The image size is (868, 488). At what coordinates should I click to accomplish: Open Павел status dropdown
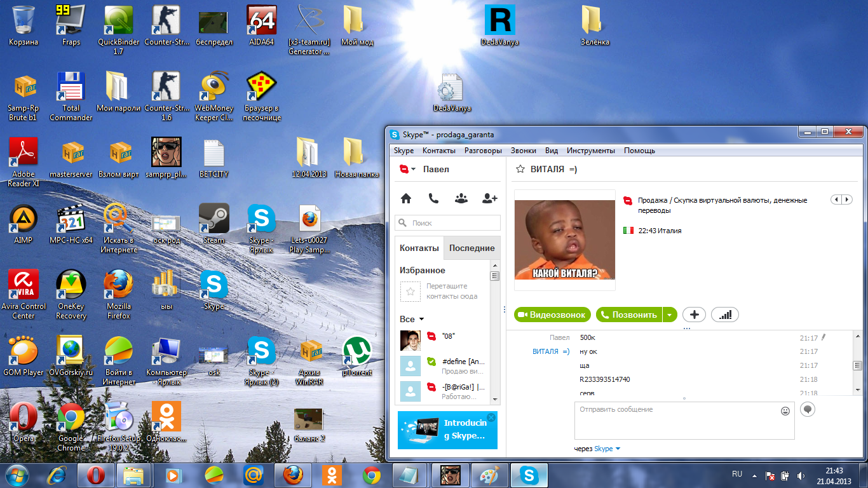coord(407,169)
